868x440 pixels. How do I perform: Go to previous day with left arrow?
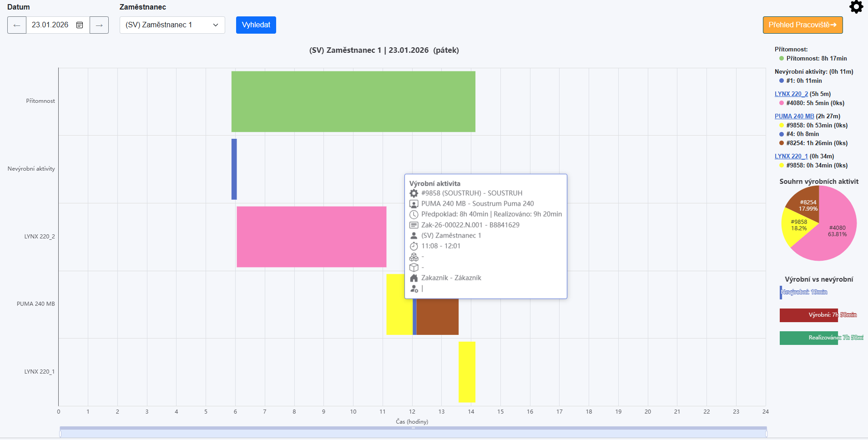(17, 25)
